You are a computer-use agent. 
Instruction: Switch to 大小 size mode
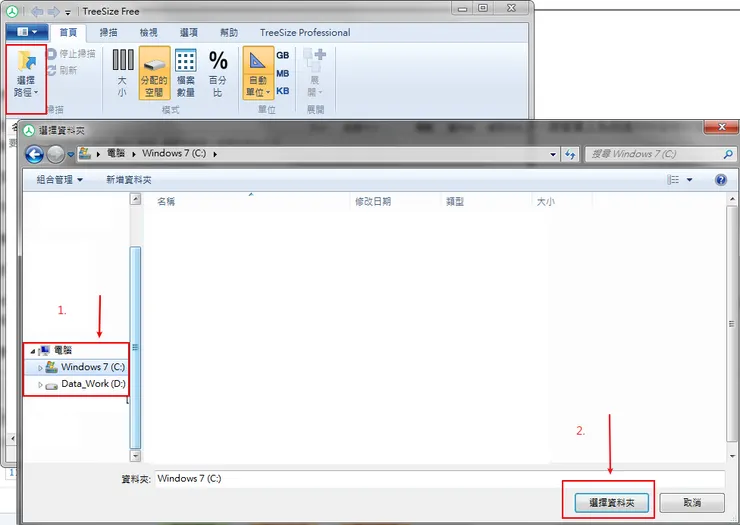[x=122, y=73]
